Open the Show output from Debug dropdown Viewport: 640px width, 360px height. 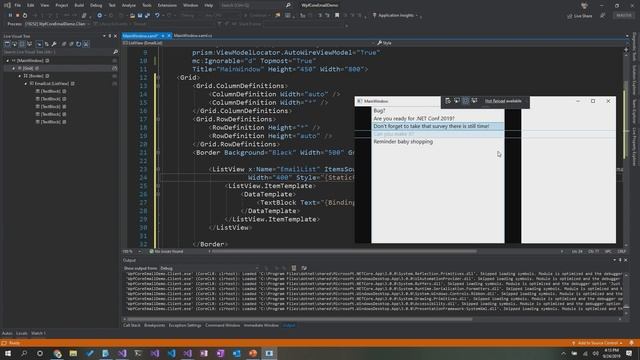pos(209,268)
